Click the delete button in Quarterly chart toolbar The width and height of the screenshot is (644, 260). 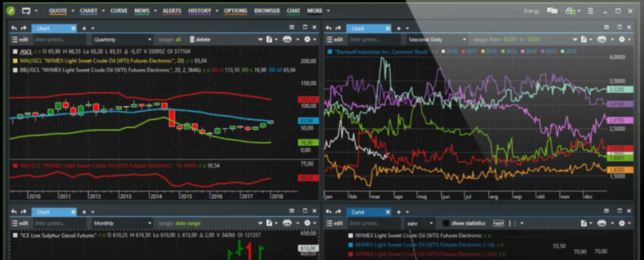click(200, 40)
